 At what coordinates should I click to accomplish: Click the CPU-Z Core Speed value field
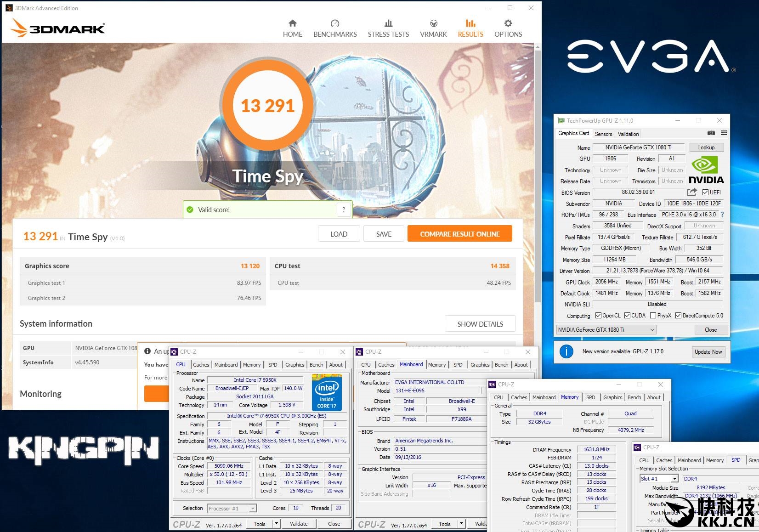click(x=229, y=466)
